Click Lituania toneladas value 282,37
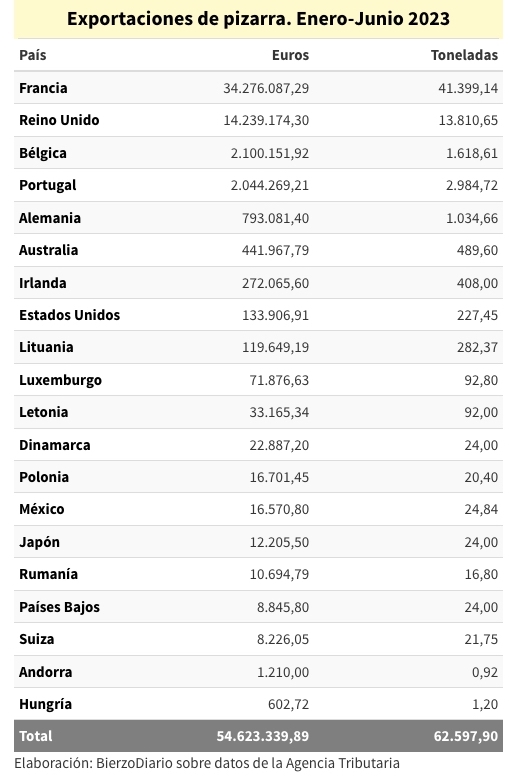The width and height of the screenshot is (518, 784). (478, 347)
